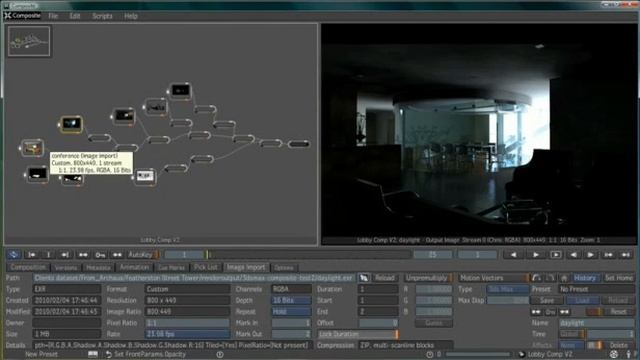Toggle the Global time switch
Screen dimensions: 640x360
coord(572,334)
